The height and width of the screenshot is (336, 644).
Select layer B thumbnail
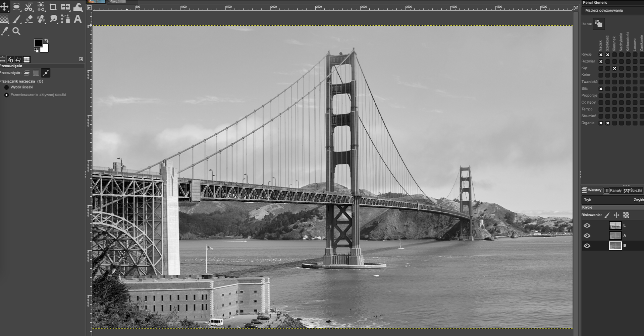click(x=615, y=246)
